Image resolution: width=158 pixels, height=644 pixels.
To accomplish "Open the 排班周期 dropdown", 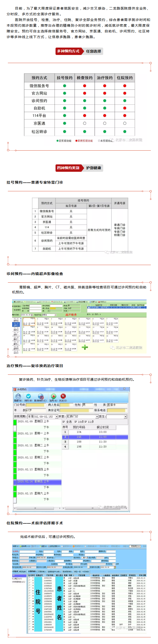I will (56, 417).
